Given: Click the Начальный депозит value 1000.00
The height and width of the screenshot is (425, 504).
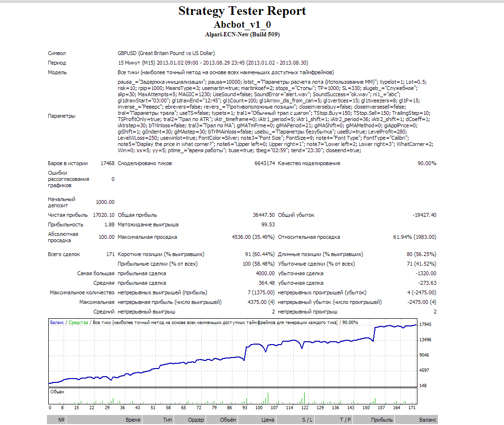Looking at the screenshot, I should pos(105,202).
